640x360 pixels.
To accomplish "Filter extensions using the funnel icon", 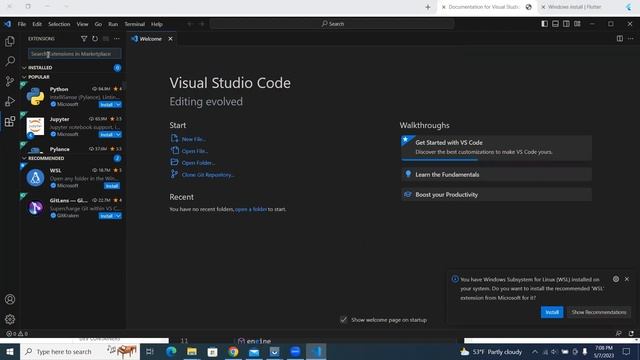I will click(x=84, y=39).
